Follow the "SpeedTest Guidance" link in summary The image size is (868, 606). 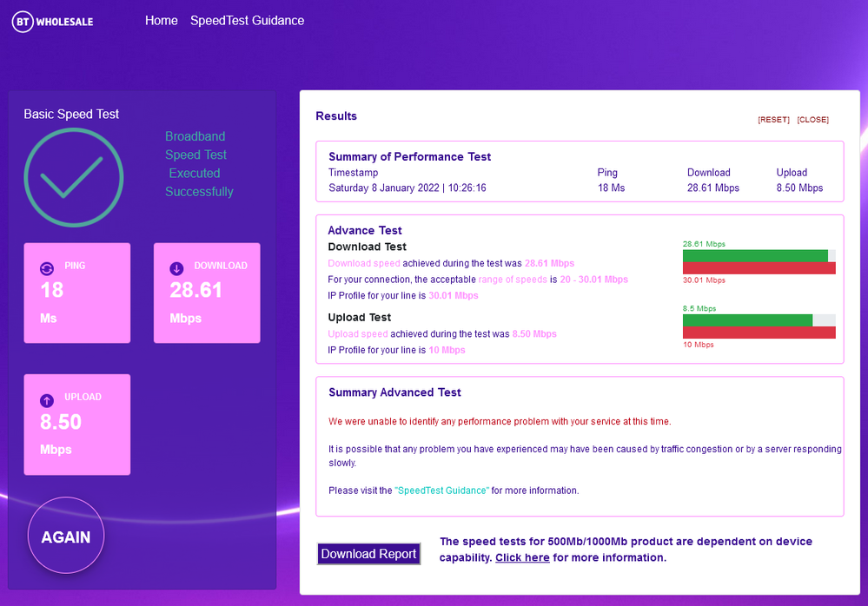(441, 491)
